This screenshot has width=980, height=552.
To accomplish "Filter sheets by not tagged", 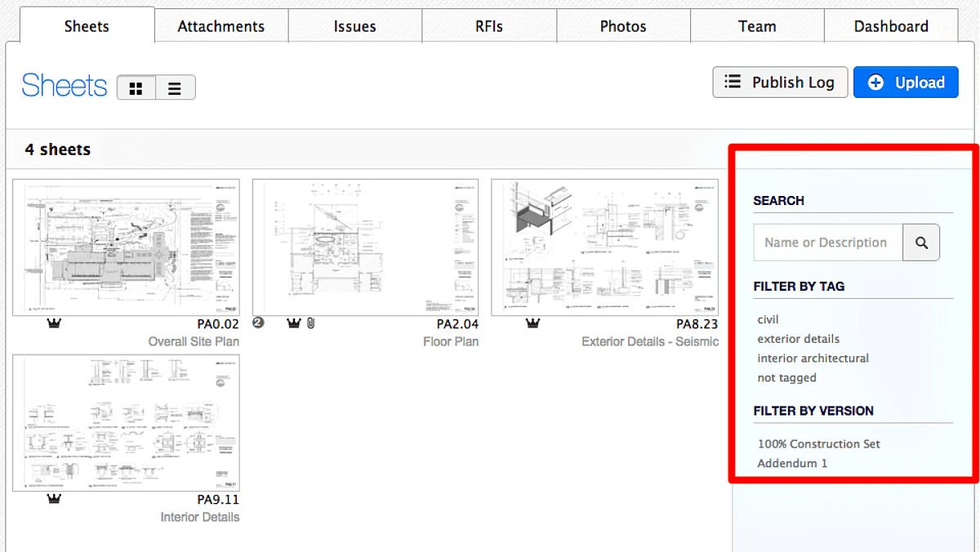I will pos(786,378).
